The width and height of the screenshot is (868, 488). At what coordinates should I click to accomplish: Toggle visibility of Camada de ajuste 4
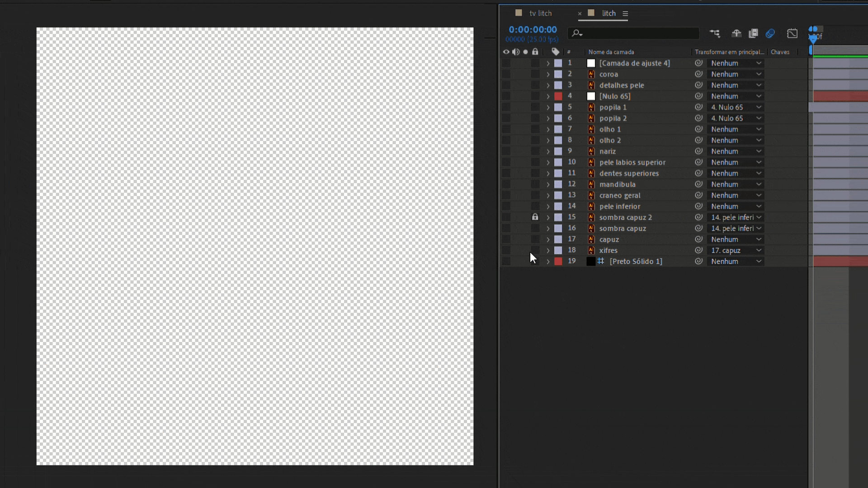click(506, 63)
